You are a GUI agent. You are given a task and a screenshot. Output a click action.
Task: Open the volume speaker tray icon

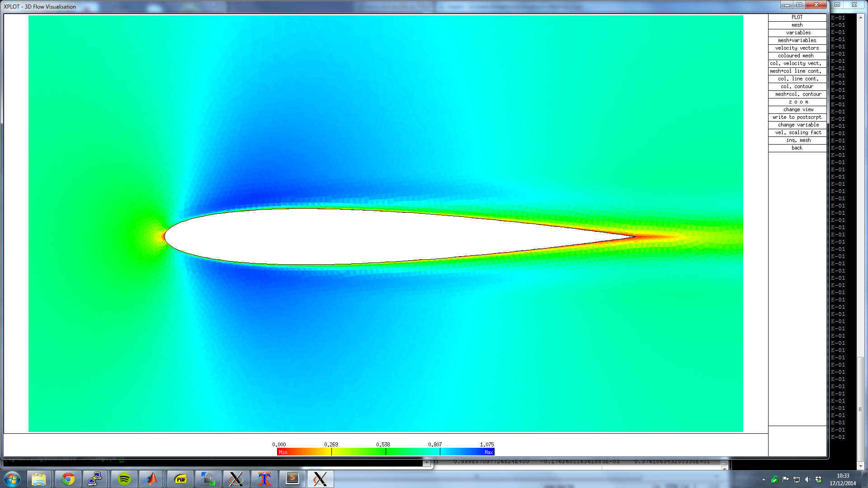[807, 479]
